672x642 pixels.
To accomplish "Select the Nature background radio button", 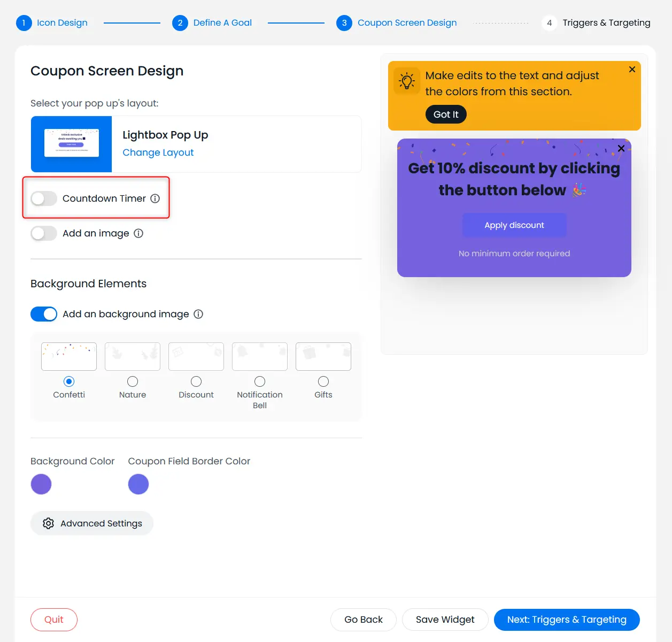I will tap(133, 381).
